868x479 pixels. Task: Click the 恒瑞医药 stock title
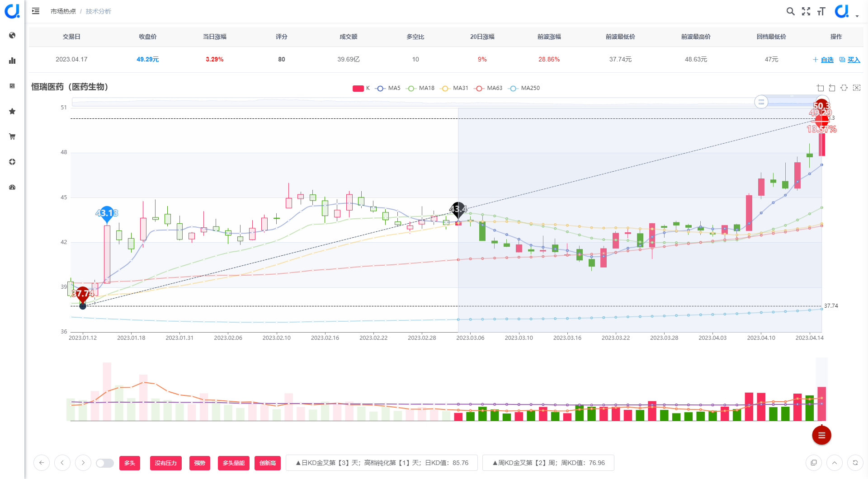tap(70, 87)
